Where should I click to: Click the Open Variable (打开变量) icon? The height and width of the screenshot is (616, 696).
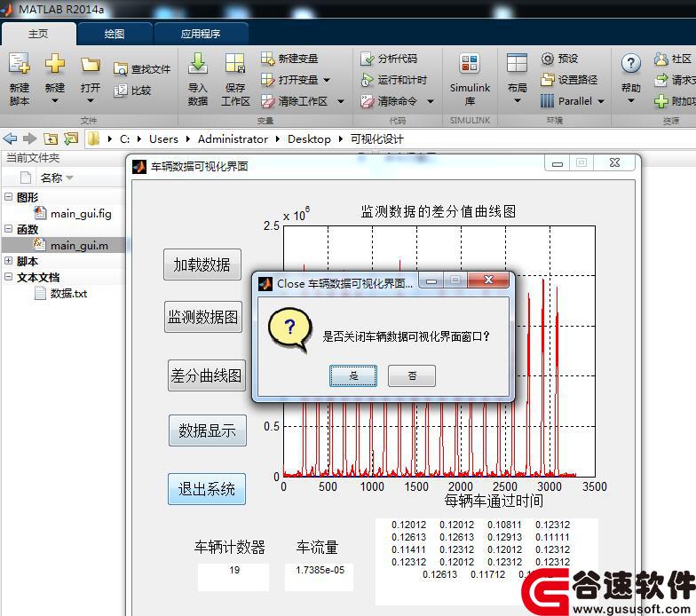tap(268, 80)
